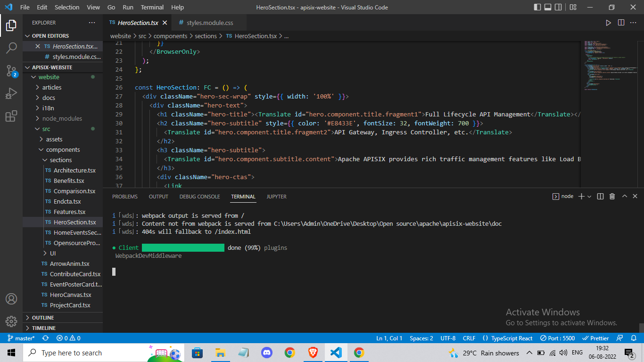Viewport: 644px width, 362px height.
Task: Kill the terminal with trash icon
Action: 612,197
